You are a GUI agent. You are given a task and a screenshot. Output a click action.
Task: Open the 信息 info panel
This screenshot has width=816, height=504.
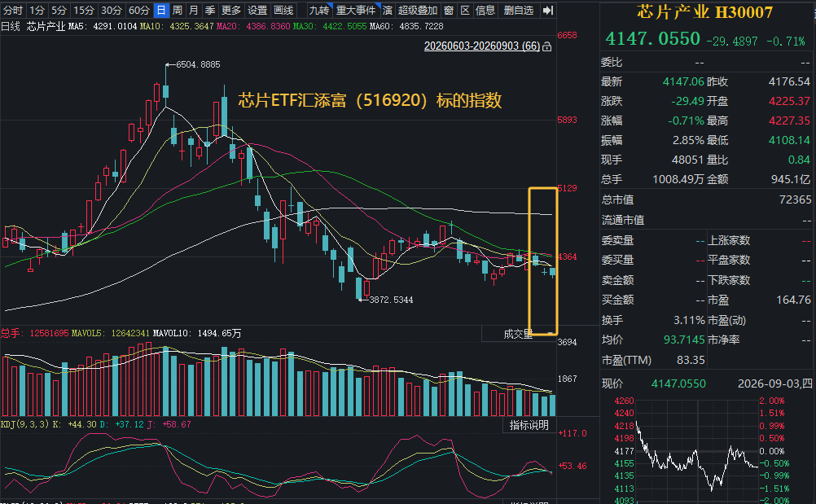[x=485, y=10]
